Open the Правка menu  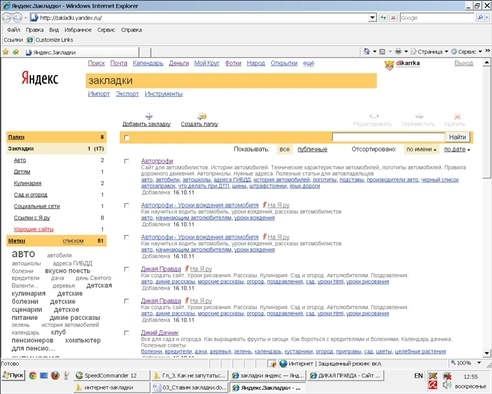click(x=35, y=30)
